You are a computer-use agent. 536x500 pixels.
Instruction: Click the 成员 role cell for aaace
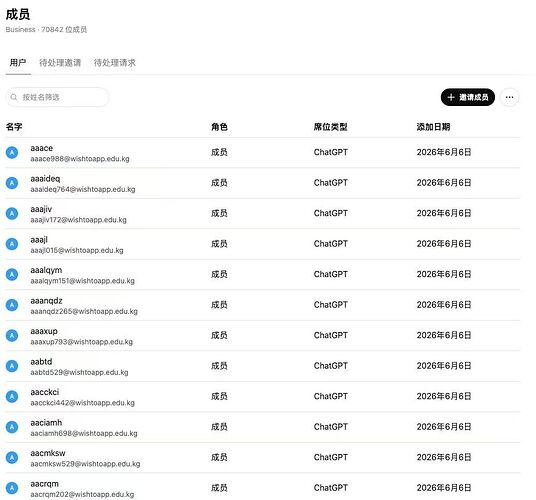(219, 152)
